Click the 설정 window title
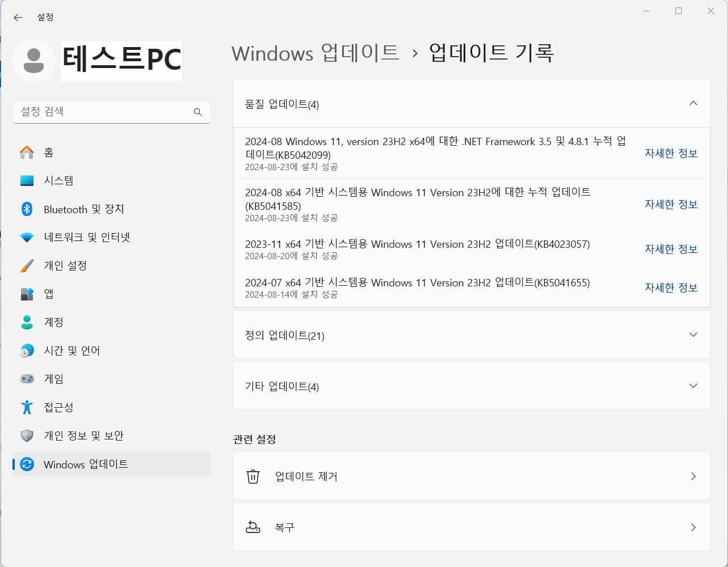 tap(45, 17)
